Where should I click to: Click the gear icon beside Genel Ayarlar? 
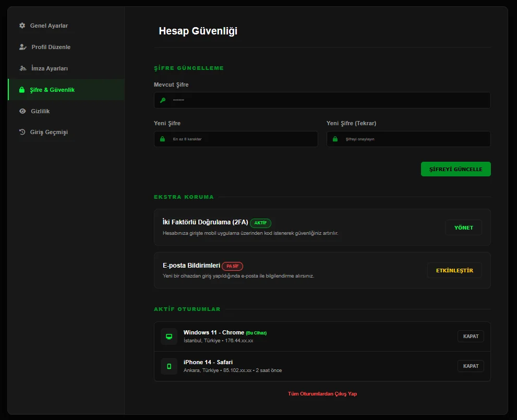22,26
